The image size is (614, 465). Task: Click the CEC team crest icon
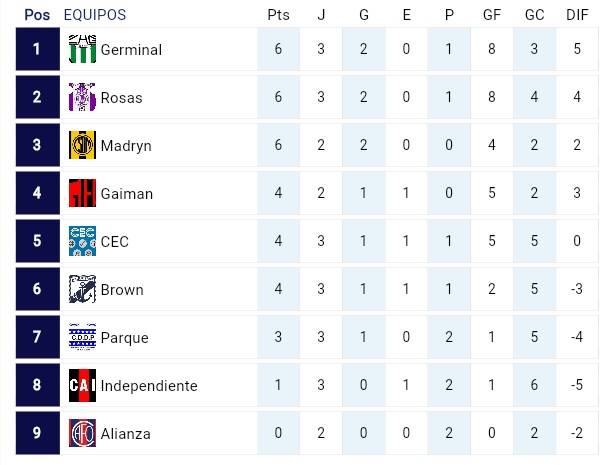coord(82,242)
